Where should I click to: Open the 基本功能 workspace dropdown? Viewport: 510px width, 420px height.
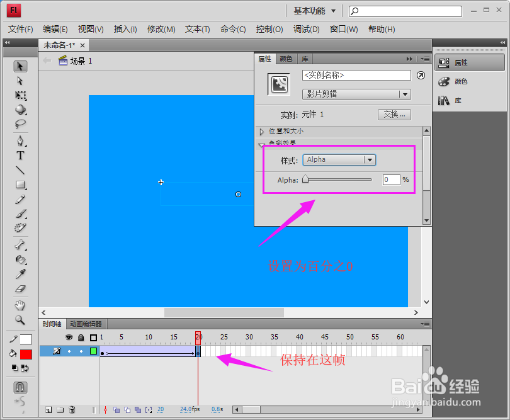(315, 11)
